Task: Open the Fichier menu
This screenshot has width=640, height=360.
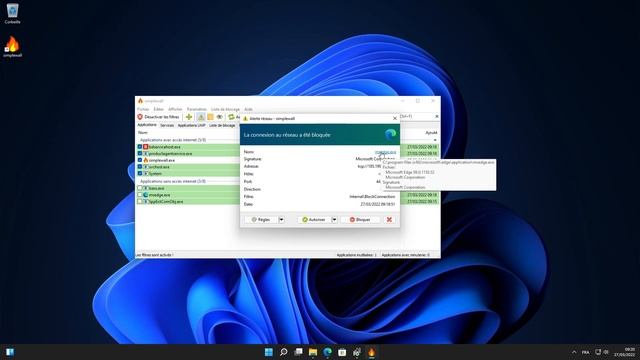Action: 143,109
